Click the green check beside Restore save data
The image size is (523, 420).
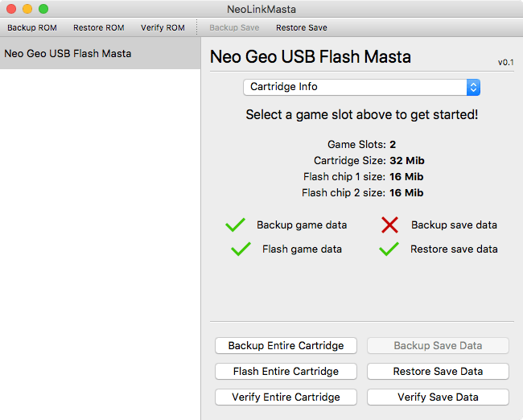point(389,249)
